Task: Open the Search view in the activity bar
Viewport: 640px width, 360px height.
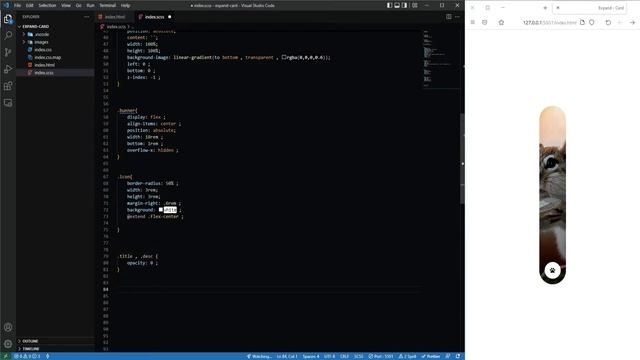Action: tap(8, 36)
